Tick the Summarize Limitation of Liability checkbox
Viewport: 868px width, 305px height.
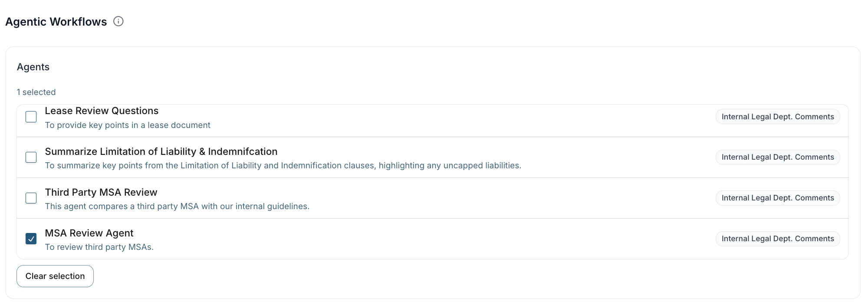[x=31, y=157]
